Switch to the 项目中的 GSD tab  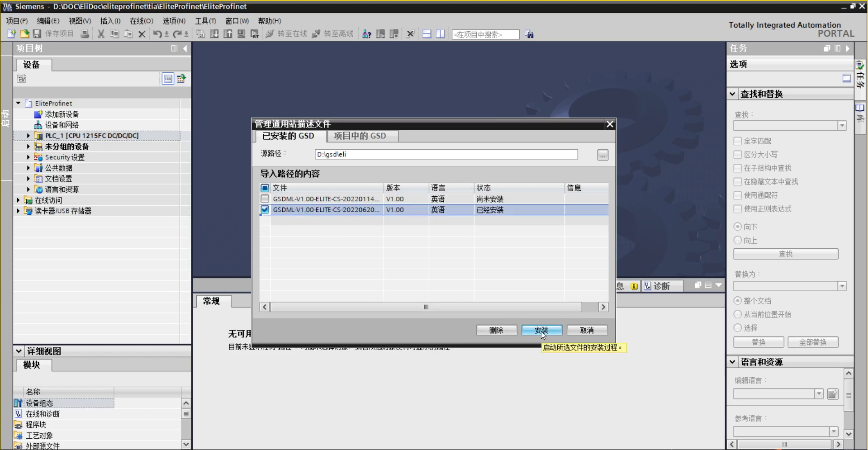(360, 136)
